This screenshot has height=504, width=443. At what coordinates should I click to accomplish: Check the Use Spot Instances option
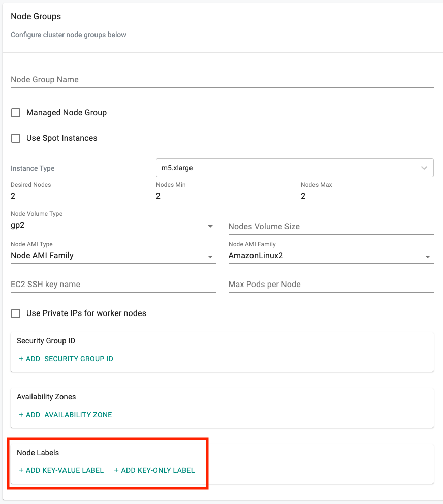pyautogui.click(x=16, y=138)
